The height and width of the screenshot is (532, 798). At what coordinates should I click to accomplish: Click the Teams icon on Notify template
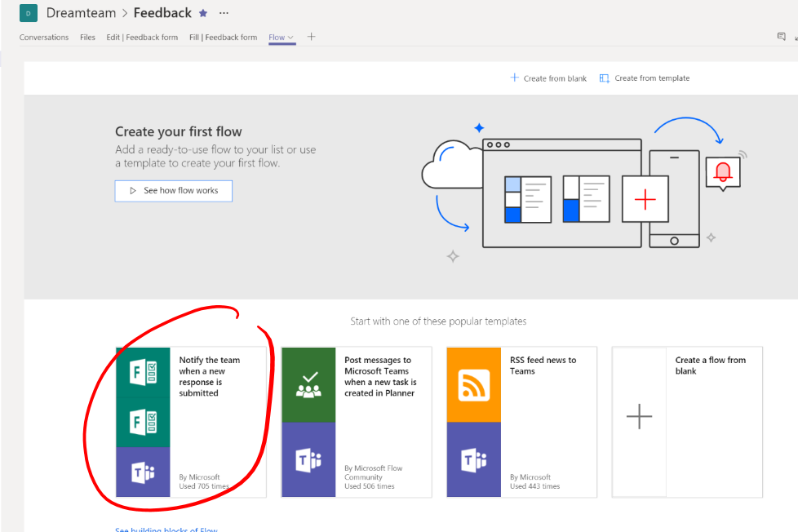pyautogui.click(x=143, y=472)
